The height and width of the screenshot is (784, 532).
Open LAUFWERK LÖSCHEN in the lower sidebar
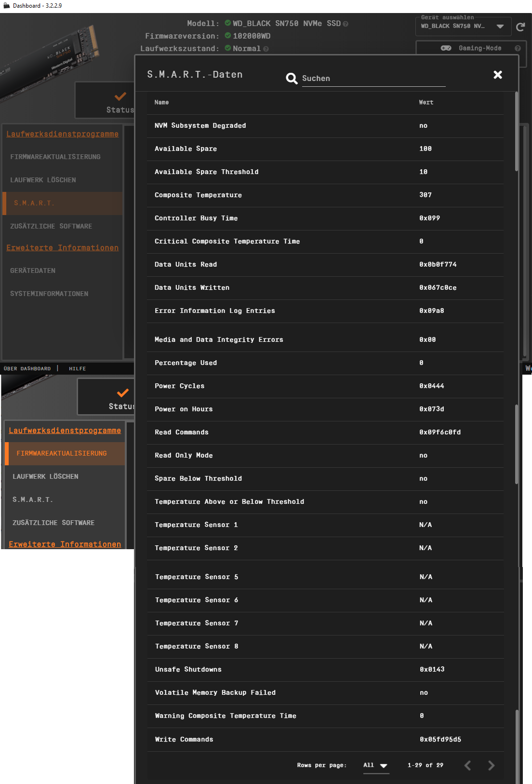(x=65, y=476)
